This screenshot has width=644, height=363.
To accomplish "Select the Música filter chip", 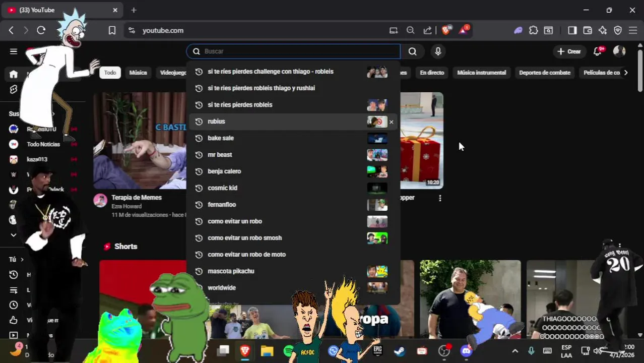I will [138, 73].
